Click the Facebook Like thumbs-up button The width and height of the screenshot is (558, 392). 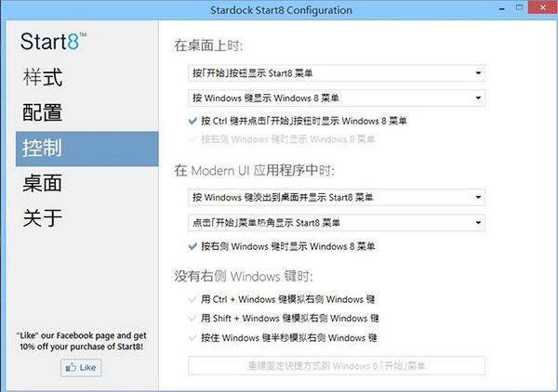click(x=81, y=368)
